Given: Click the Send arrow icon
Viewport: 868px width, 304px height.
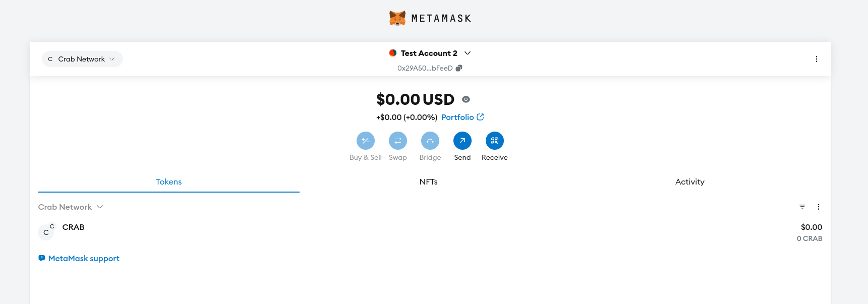Looking at the screenshot, I should (x=462, y=141).
